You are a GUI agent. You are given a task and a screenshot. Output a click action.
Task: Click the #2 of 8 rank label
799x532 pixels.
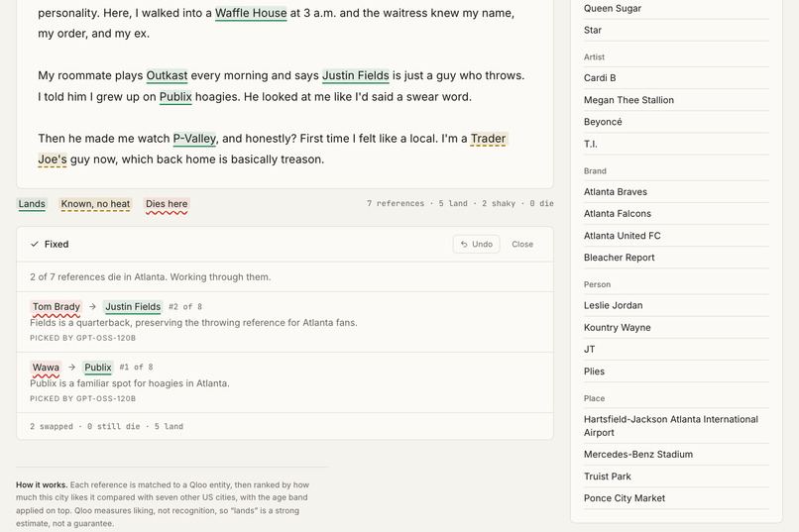click(x=185, y=307)
